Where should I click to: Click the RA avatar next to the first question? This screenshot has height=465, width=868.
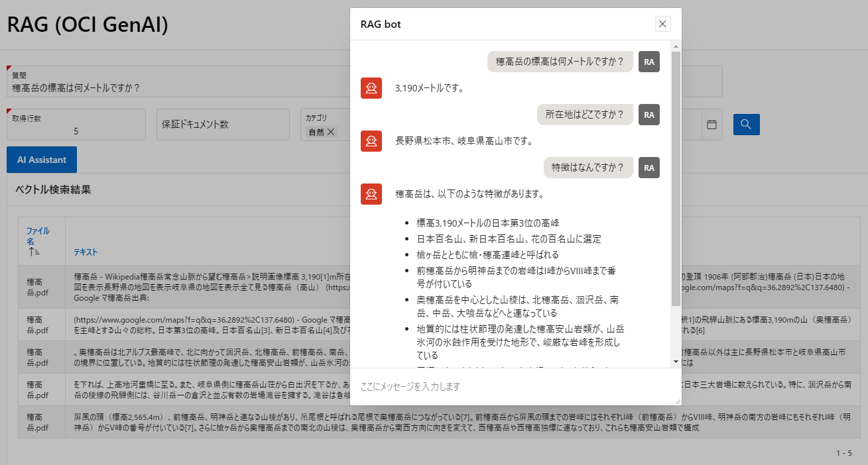[649, 62]
